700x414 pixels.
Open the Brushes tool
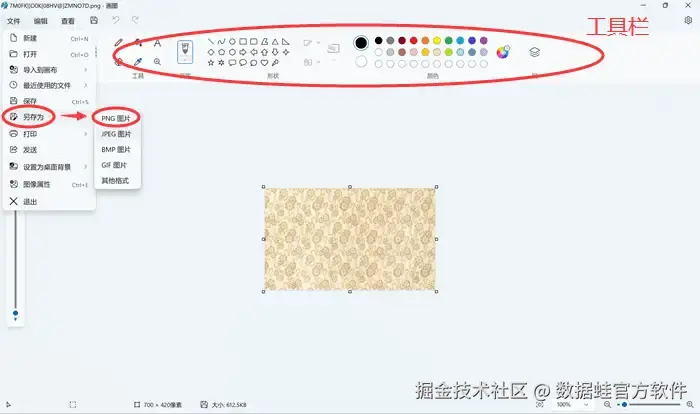(x=185, y=51)
